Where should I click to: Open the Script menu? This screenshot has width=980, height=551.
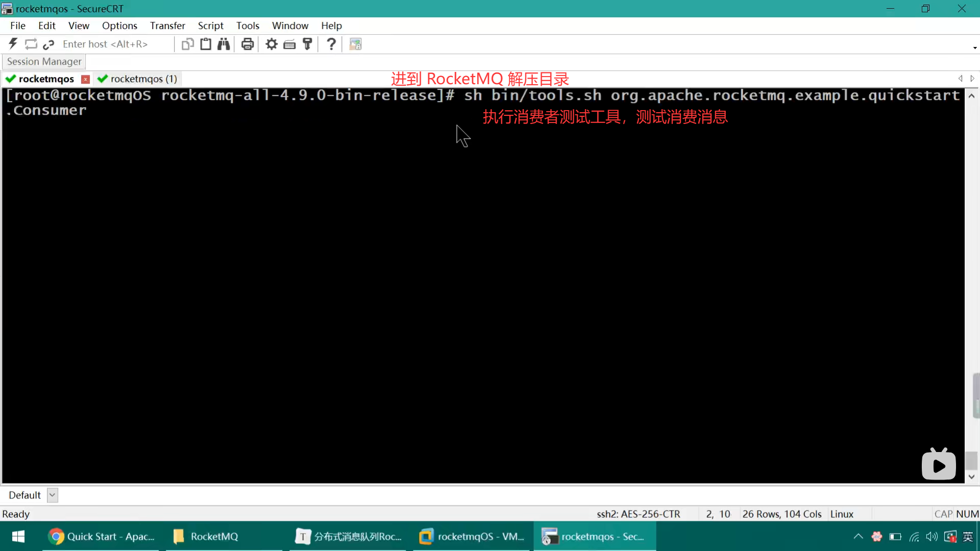210,26
